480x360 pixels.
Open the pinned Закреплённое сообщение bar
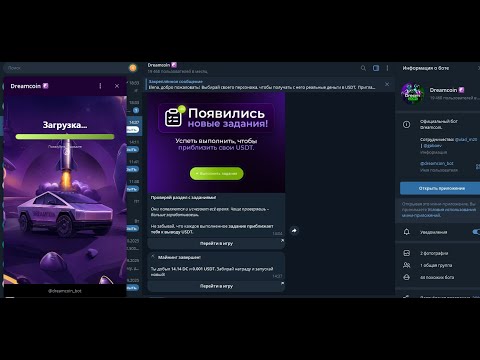coord(263,84)
